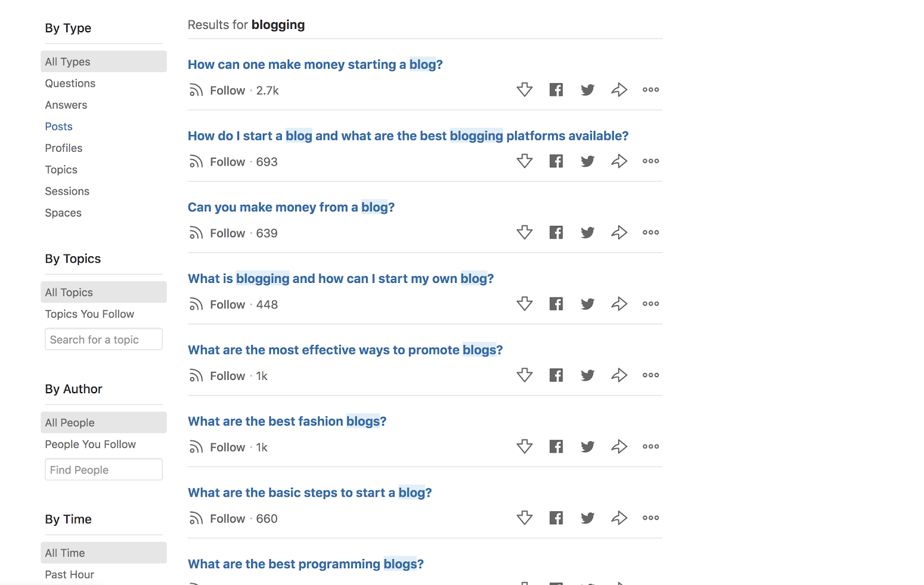Select the All Types filter
The image size is (924, 585).
pos(67,61)
